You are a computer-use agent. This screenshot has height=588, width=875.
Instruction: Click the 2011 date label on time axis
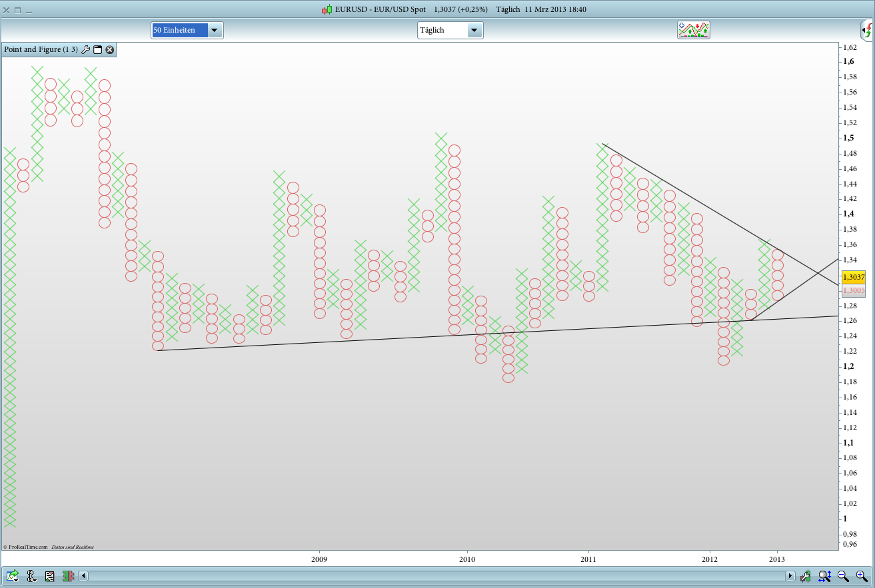(x=588, y=559)
